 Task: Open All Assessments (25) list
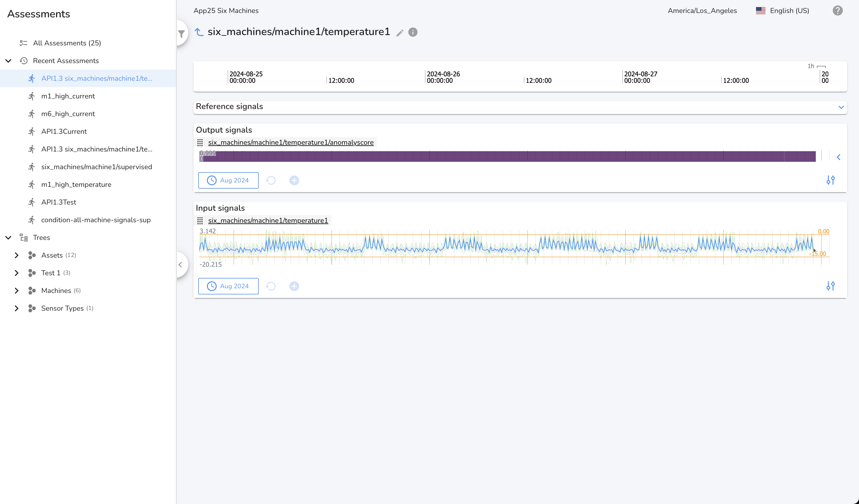tap(67, 43)
